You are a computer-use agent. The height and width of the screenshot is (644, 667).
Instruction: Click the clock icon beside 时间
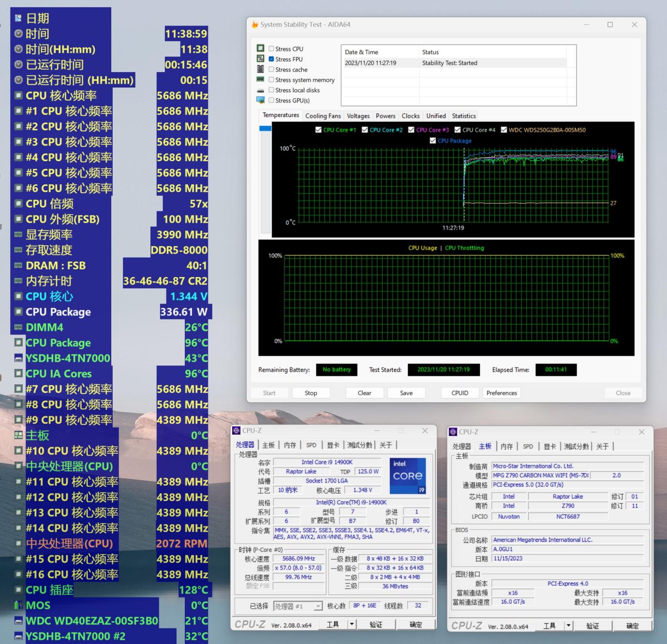(x=18, y=34)
